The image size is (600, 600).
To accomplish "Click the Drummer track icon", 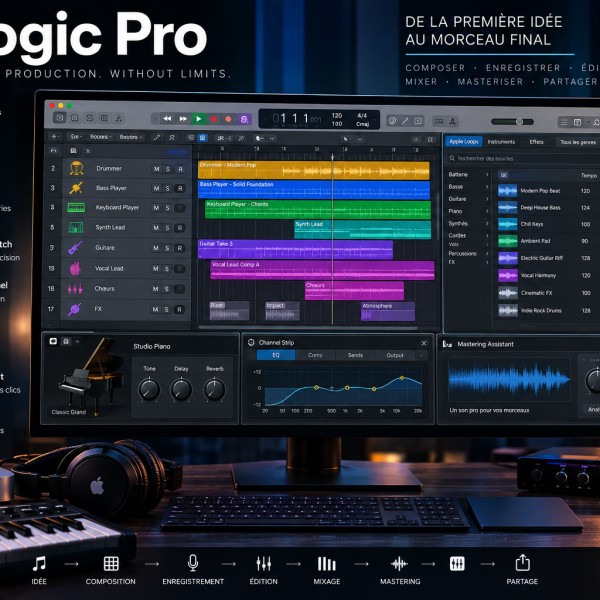I will pos(77,168).
